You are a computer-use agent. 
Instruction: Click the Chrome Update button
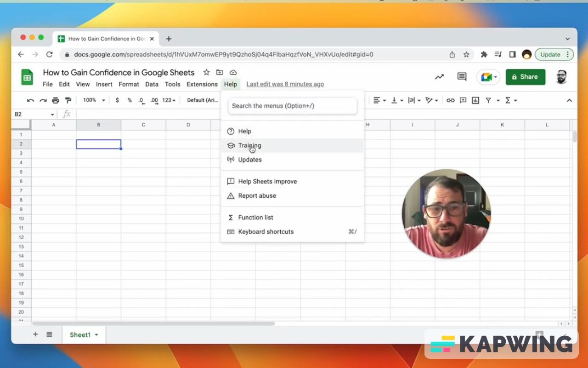click(554, 54)
